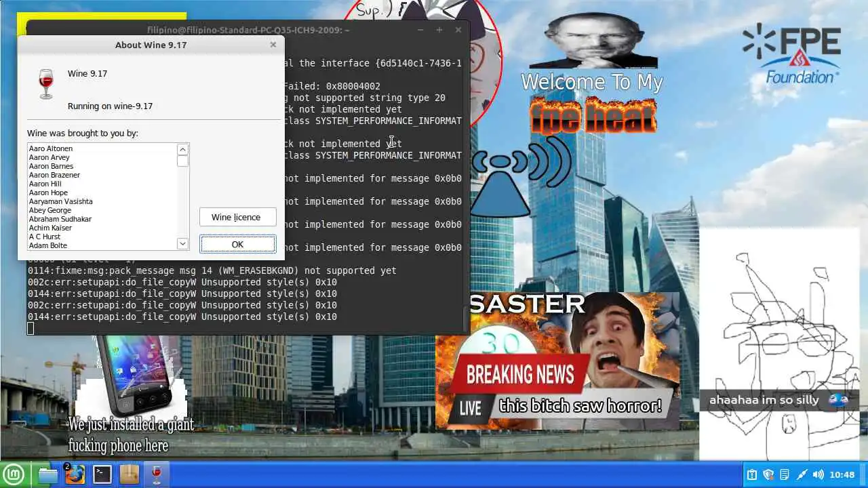Click the WM_ERASEBKGND fixme line in terminal
This screenshot has height=488, width=868.
coord(212,270)
